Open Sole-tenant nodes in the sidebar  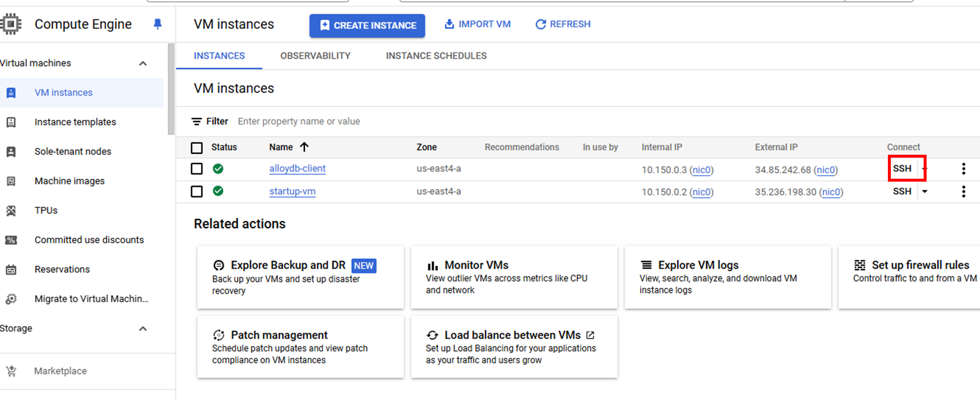pos(73,151)
